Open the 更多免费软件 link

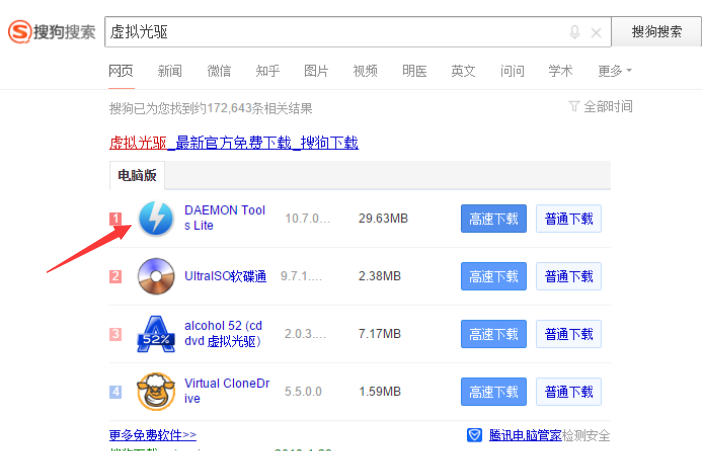point(153,435)
